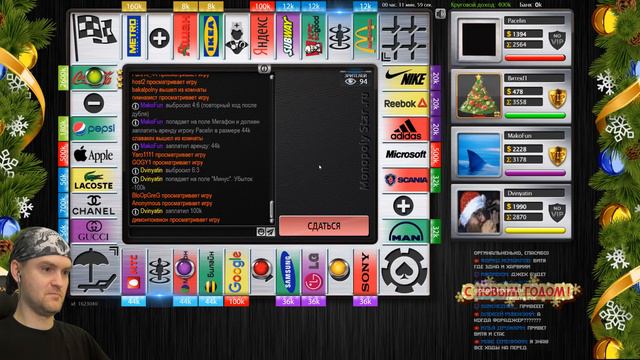
Task: Open the МТС property cell
Action: 134,271
